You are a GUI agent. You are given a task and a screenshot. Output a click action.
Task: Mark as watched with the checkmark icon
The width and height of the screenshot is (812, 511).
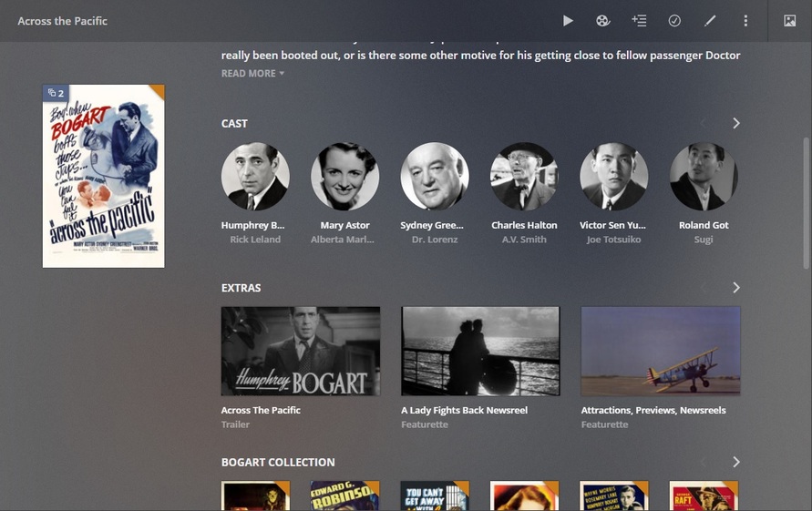[x=674, y=21]
